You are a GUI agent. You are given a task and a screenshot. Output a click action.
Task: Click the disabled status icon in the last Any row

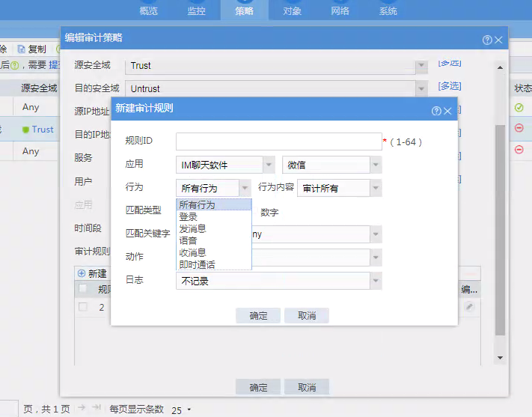(519, 150)
